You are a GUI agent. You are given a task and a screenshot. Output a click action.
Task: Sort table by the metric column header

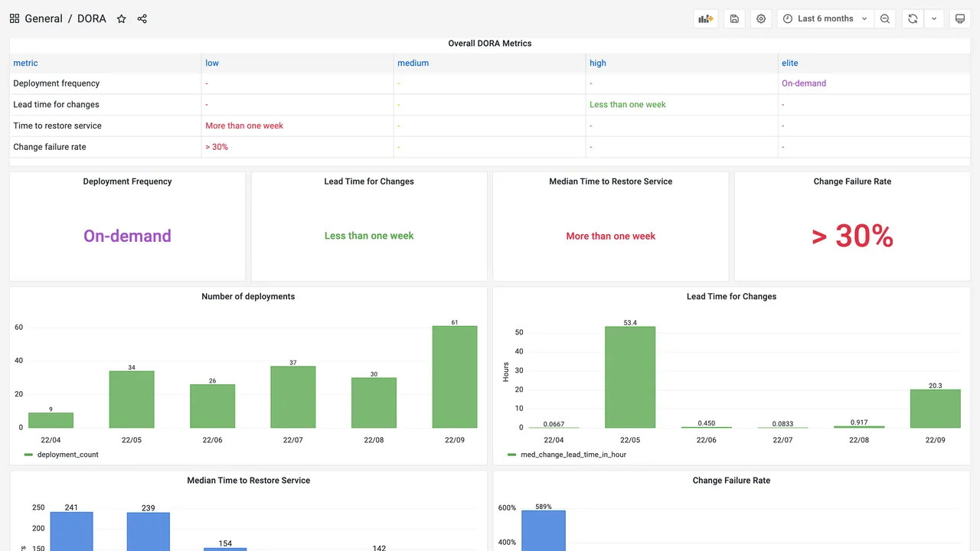click(25, 63)
